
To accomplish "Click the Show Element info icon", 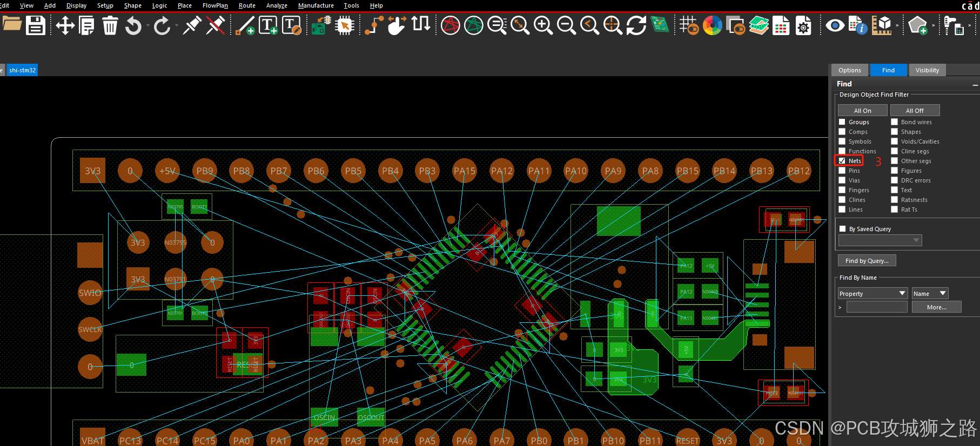I will pos(858,25).
